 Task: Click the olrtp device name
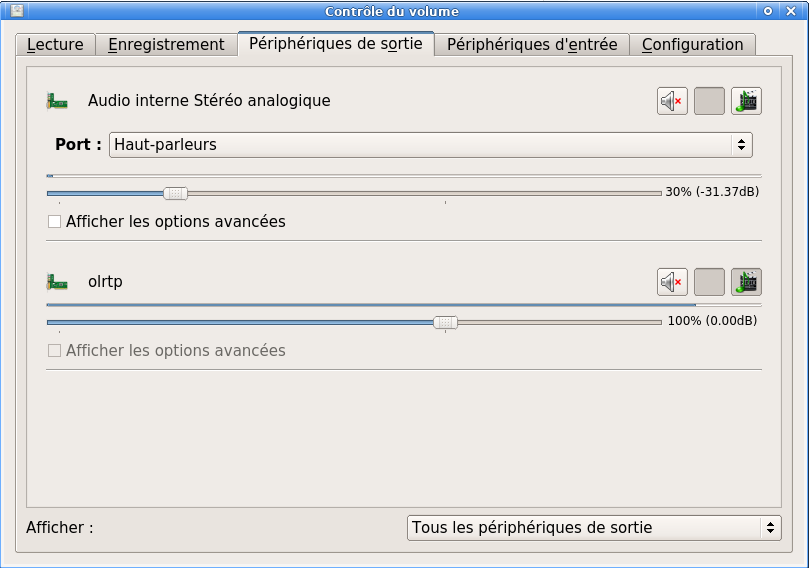[x=105, y=282]
